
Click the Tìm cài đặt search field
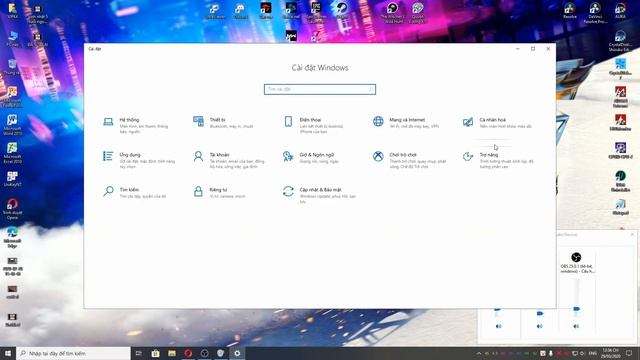(x=320, y=89)
